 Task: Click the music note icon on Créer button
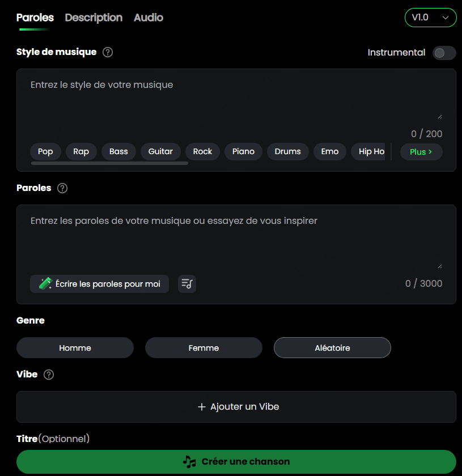(189, 462)
